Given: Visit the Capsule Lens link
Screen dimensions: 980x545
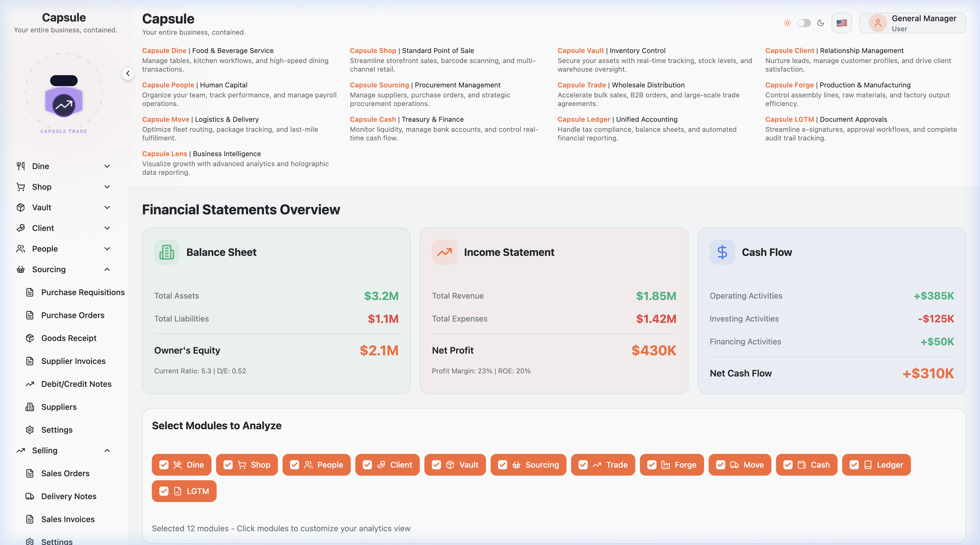Looking at the screenshot, I should (165, 154).
